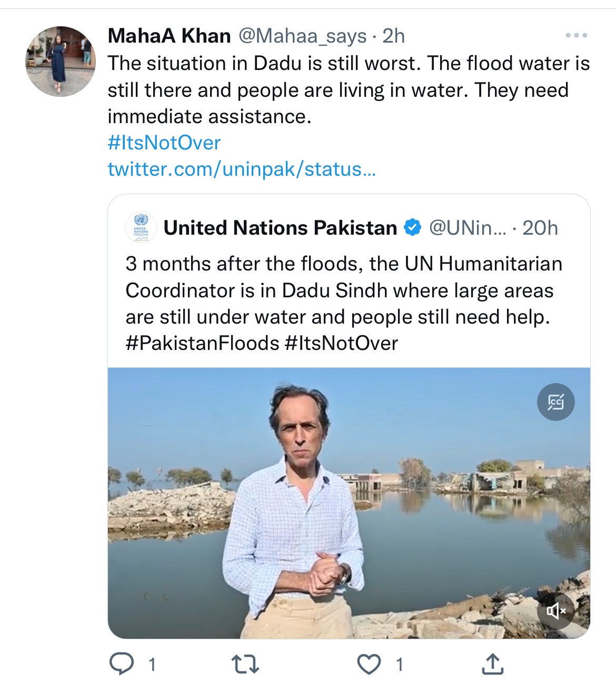Follow the twitter.com/uninpak/status link
616x693 pixels.
pos(241,169)
